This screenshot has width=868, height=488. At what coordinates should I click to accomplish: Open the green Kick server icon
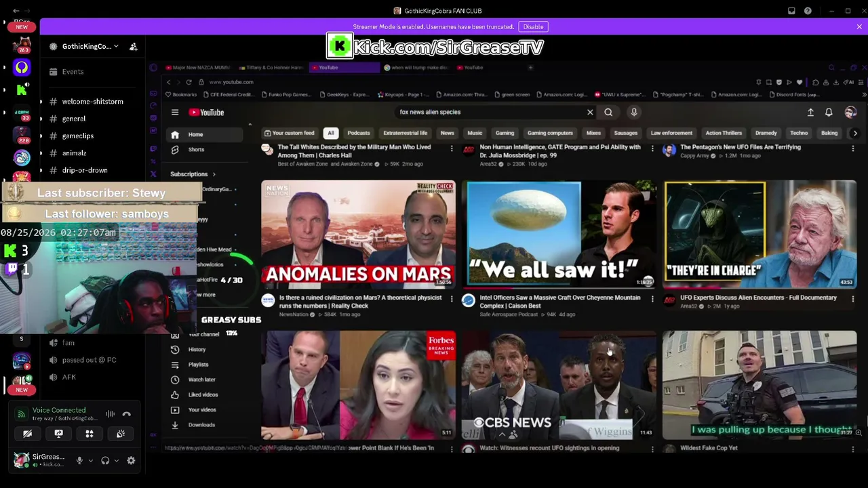tap(22, 89)
